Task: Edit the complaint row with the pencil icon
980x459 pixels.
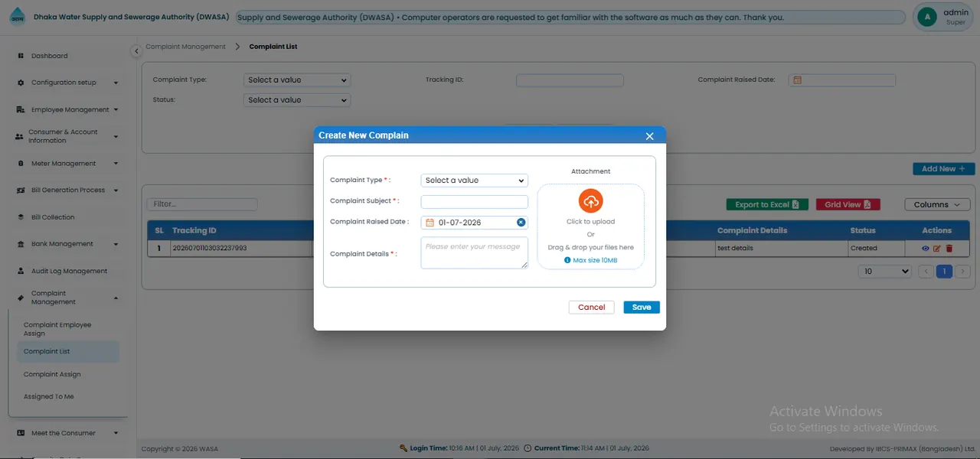Action: 937,249
